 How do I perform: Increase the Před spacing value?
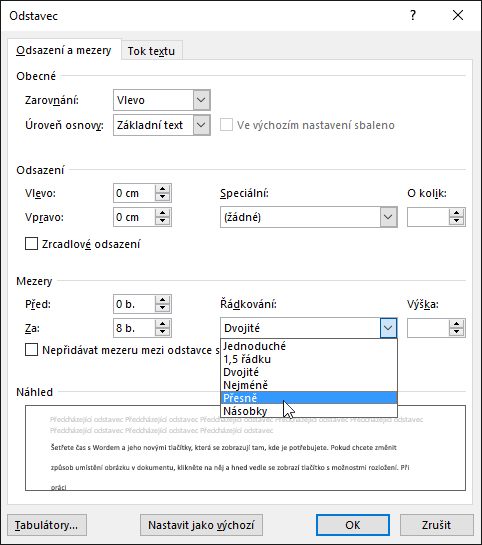click(x=162, y=300)
